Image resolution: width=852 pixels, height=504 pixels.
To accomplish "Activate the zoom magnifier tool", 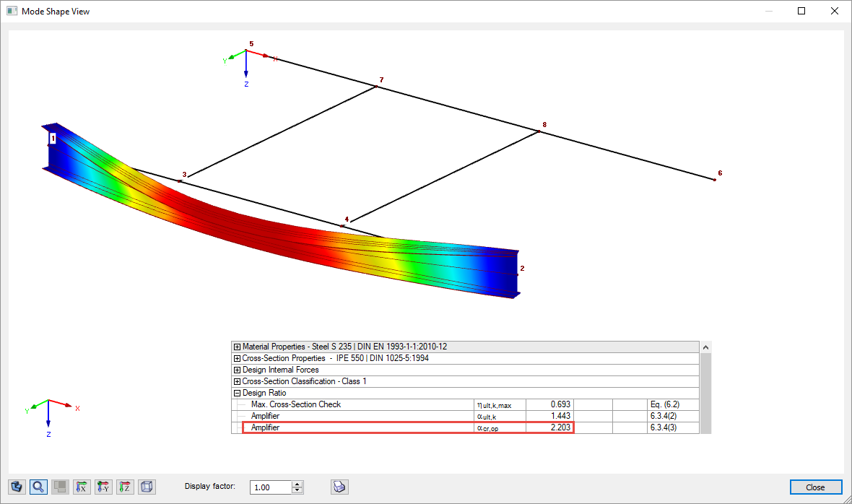I will (38, 486).
